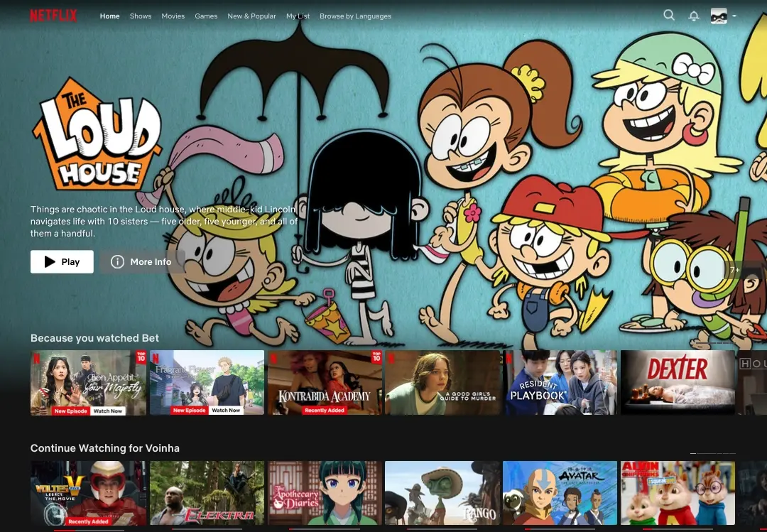This screenshot has width=767, height=532.
Task: Play The Loud House
Action: 62,262
